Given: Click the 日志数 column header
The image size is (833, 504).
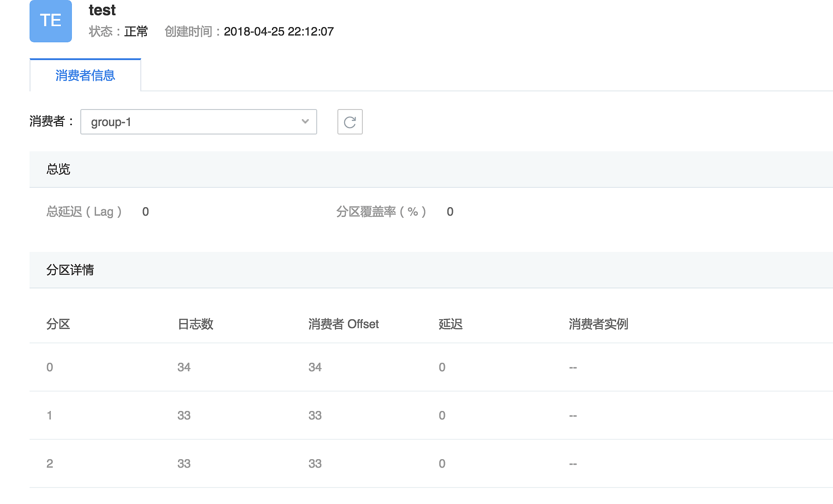Looking at the screenshot, I should click(195, 324).
